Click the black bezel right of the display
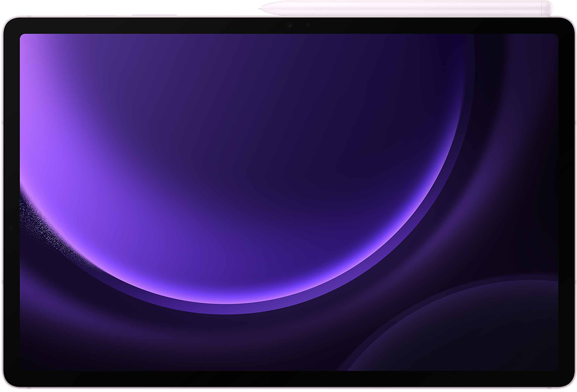The image size is (577, 392). 565,202
